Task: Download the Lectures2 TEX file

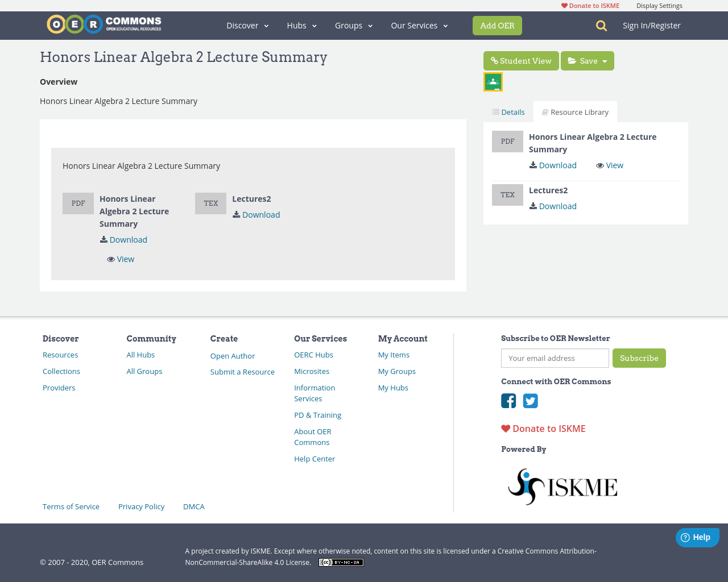Action: (256, 214)
